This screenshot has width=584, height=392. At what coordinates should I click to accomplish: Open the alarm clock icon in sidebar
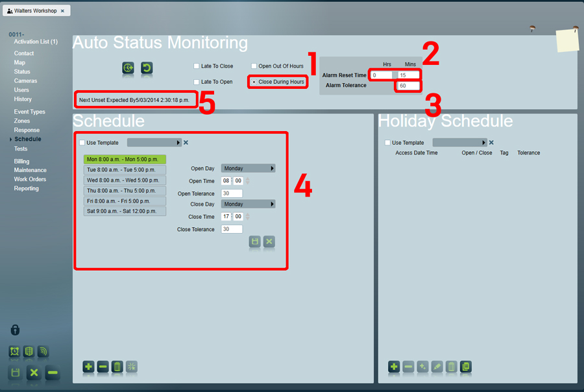pyautogui.click(x=14, y=351)
